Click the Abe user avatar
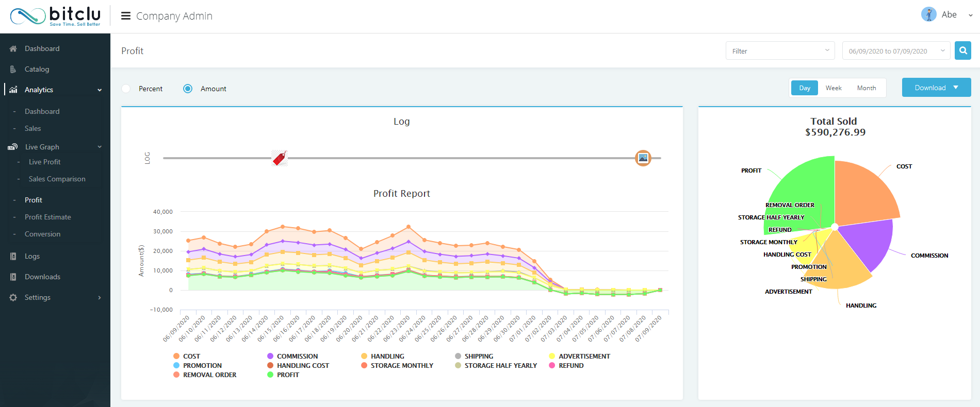 928,14
